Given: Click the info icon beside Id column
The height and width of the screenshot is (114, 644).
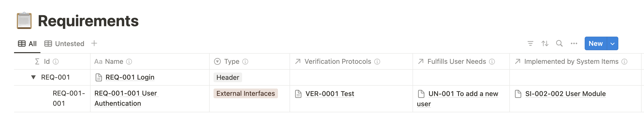Looking at the screenshot, I should tap(56, 62).
